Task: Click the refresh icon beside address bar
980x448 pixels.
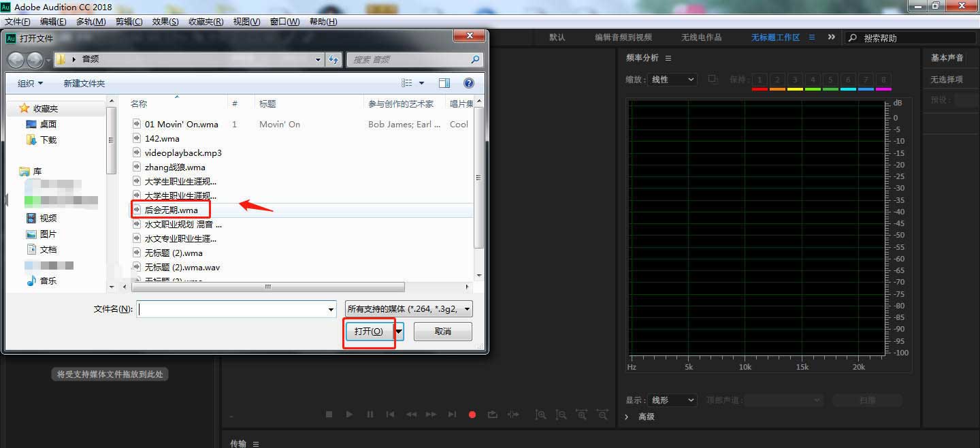Action: [333, 59]
